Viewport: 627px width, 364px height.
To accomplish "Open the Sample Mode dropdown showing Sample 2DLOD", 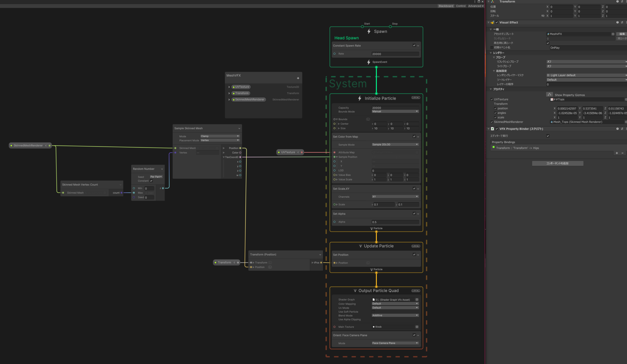I will pyautogui.click(x=395, y=144).
